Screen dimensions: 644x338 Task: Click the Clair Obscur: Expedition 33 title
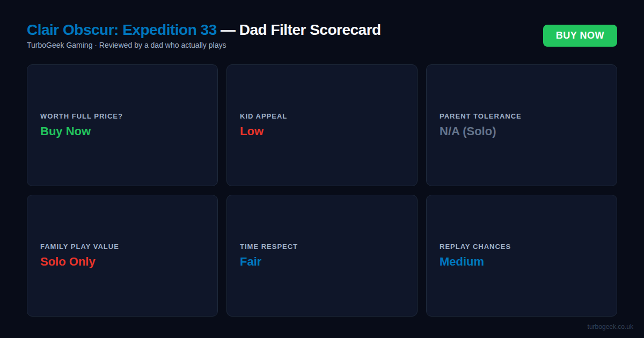tap(122, 30)
